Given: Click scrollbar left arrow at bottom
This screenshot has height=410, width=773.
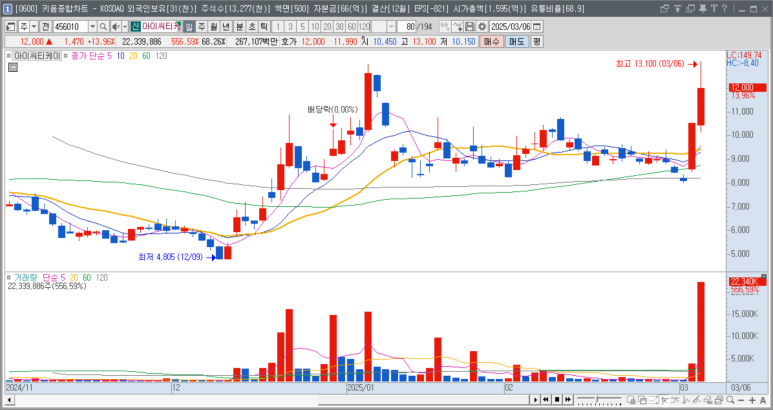Looking at the screenshot, I should pyautogui.click(x=9, y=400).
